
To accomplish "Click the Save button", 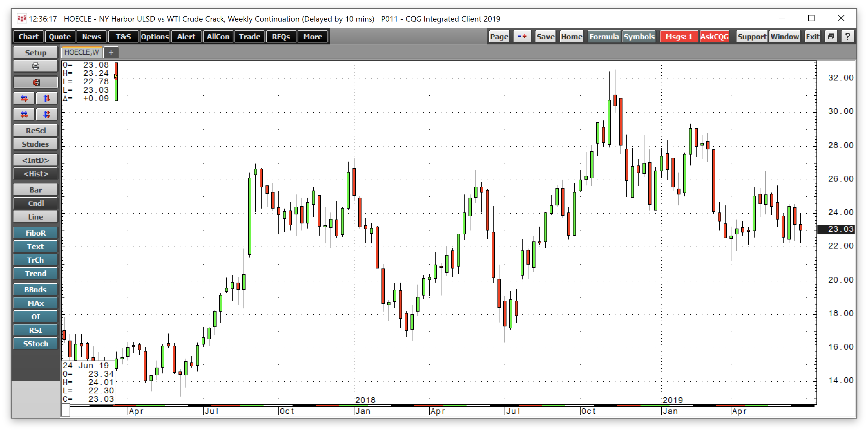I will click(x=545, y=36).
